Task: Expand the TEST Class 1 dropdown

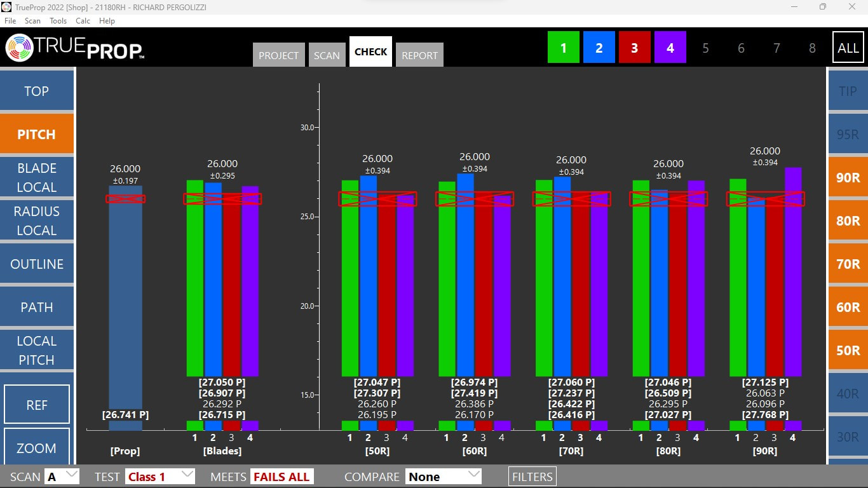Action: click(x=159, y=477)
